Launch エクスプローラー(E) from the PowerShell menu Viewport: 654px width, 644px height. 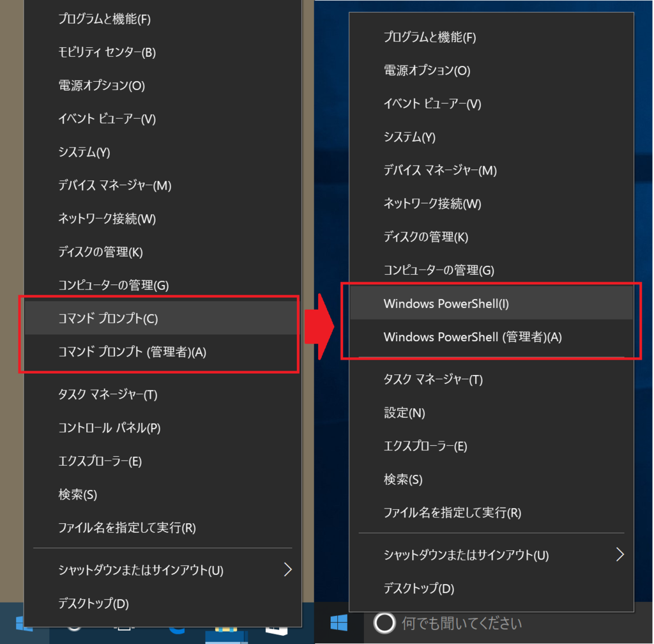coord(491,446)
